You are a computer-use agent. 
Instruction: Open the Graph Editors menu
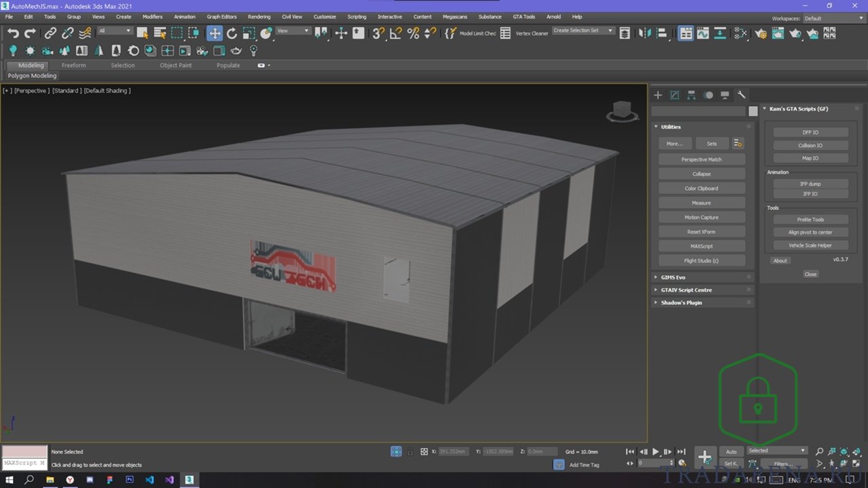[x=222, y=16]
